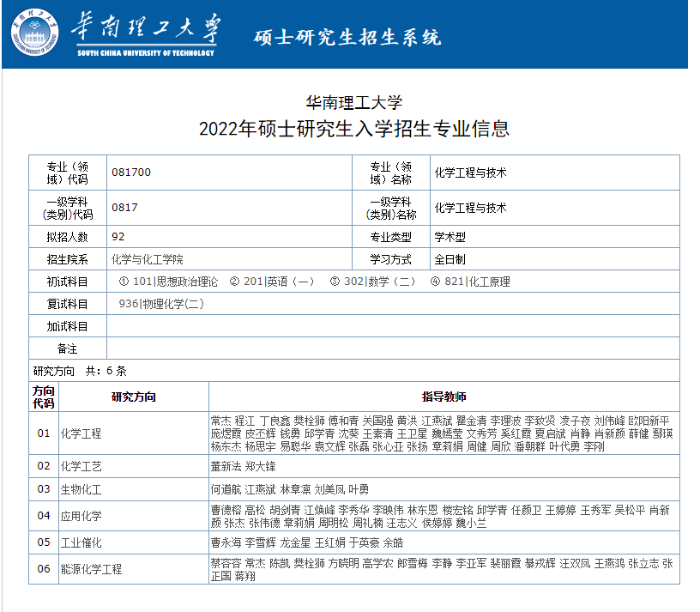The height and width of the screenshot is (612, 700).
Task: Click advisor 董新法 in the 化学工艺 row
Action: (x=226, y=466)
